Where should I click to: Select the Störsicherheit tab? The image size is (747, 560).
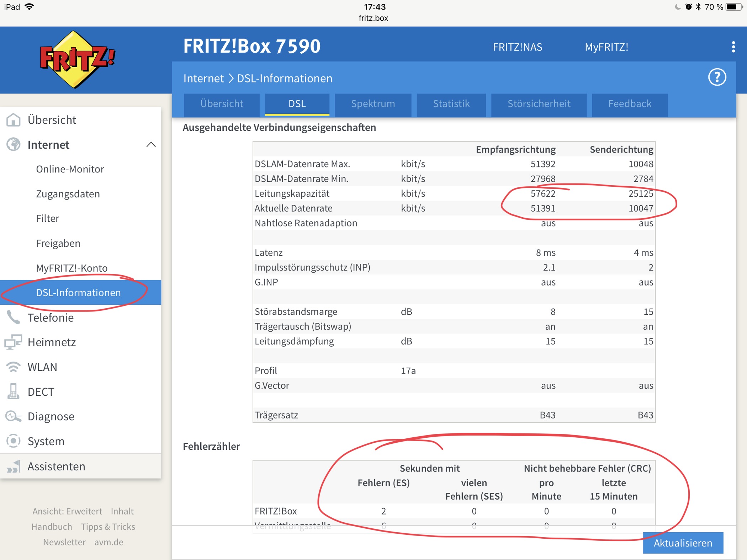pyautogui.click(x=539, y=104)
